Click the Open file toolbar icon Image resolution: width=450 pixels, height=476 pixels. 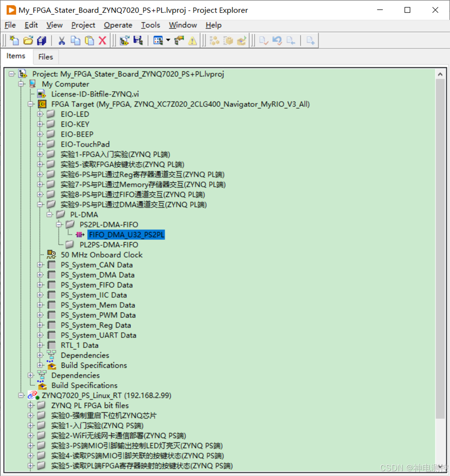coord(28,40)
